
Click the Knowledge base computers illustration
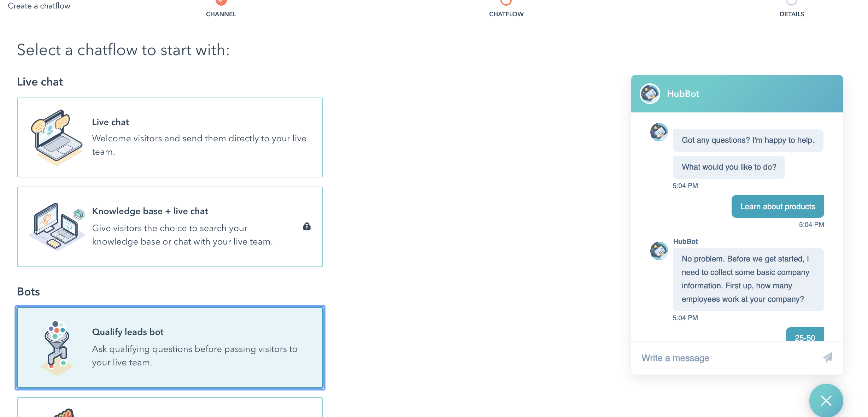57,227
